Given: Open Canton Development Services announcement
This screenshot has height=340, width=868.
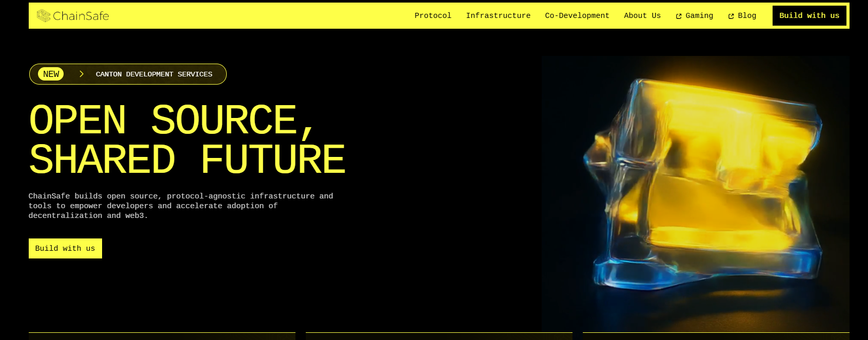Looking at the screenshot, I should (x=154, y=74).
